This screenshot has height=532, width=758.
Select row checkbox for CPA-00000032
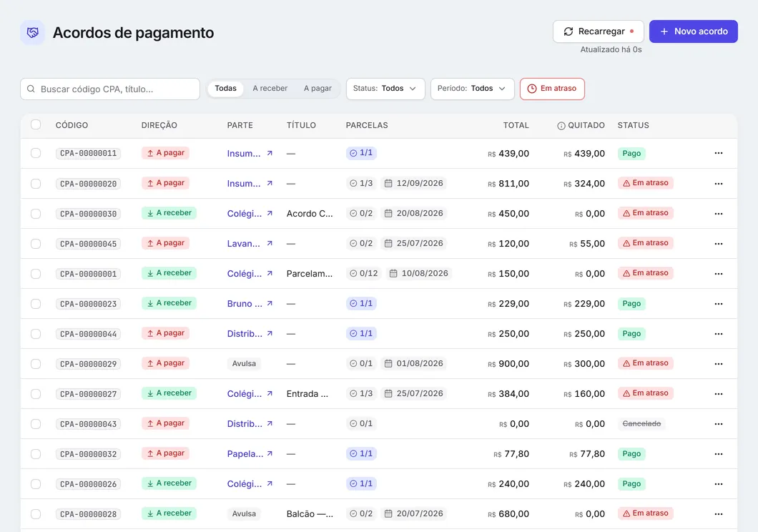click(x=36, y=454)
